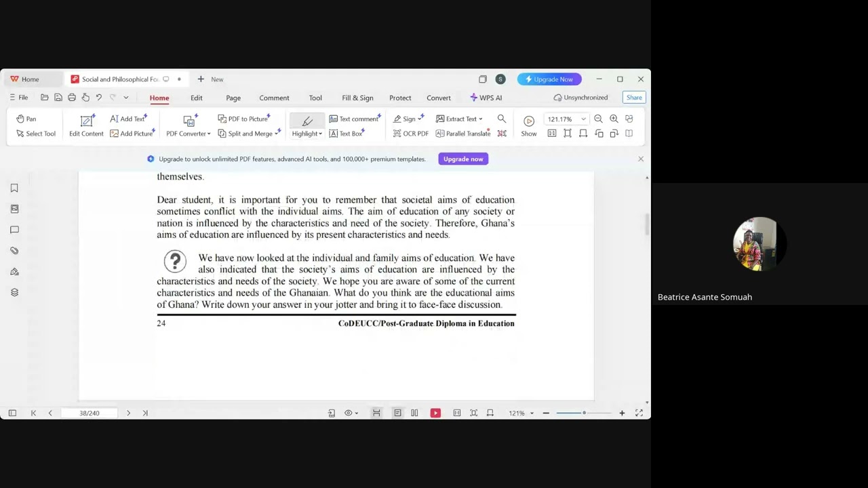Toggle actual size 1:1 view
The width and height of the screenshot is (868, 488).
[552, 134]
